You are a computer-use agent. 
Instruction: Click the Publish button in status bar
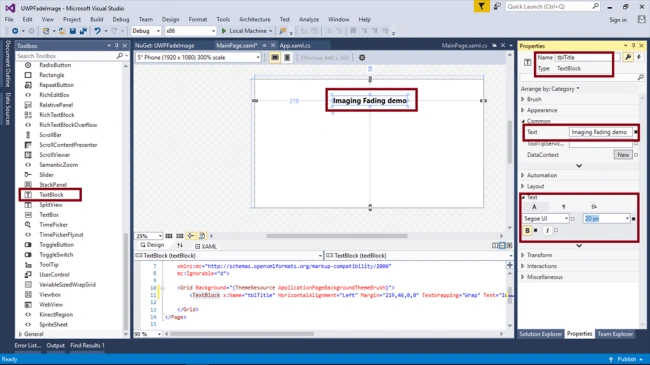pos(626,359)
